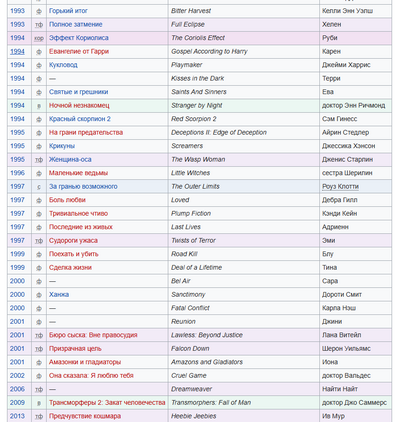Click Трансморферы 2: Закат человечества link
The width and height of the screenshot is (400, 422).
pos(107,402)
